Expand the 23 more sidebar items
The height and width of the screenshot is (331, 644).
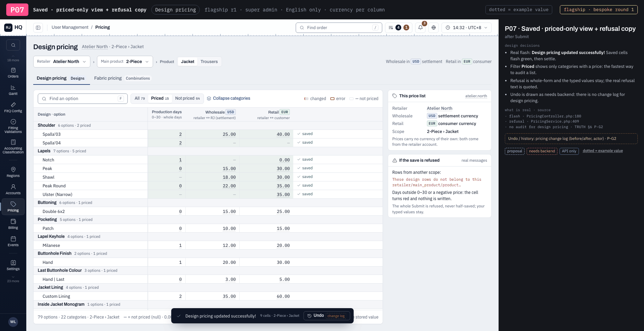[x=13, y=279]
